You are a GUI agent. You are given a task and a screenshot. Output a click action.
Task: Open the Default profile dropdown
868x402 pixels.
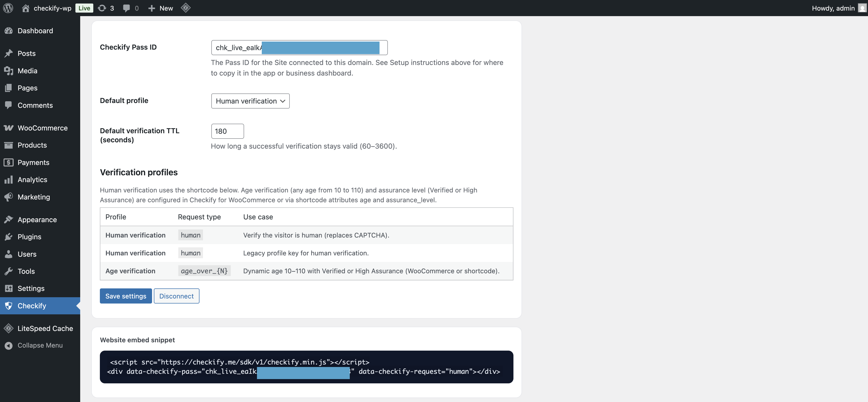(x=250, y=101)
